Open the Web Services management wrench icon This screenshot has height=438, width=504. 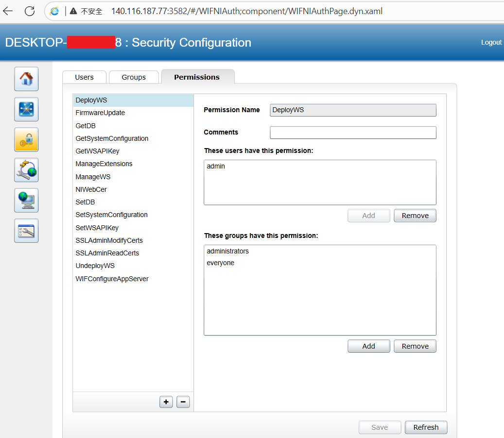click(x=26, y=170)
